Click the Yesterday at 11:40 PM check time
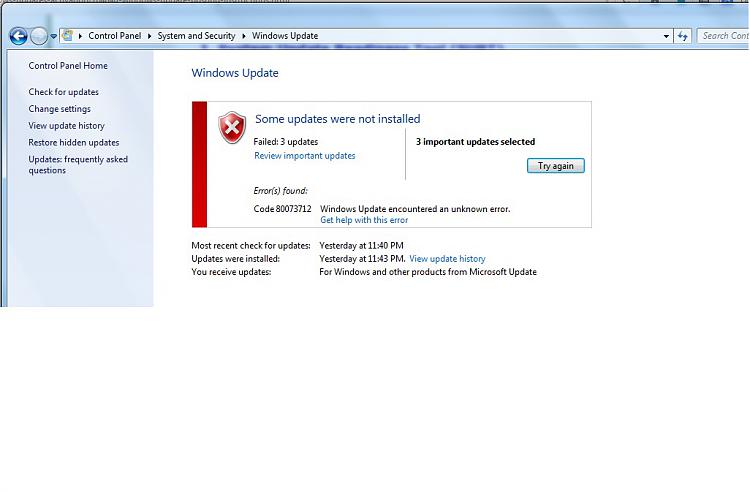 pos(362,246)
